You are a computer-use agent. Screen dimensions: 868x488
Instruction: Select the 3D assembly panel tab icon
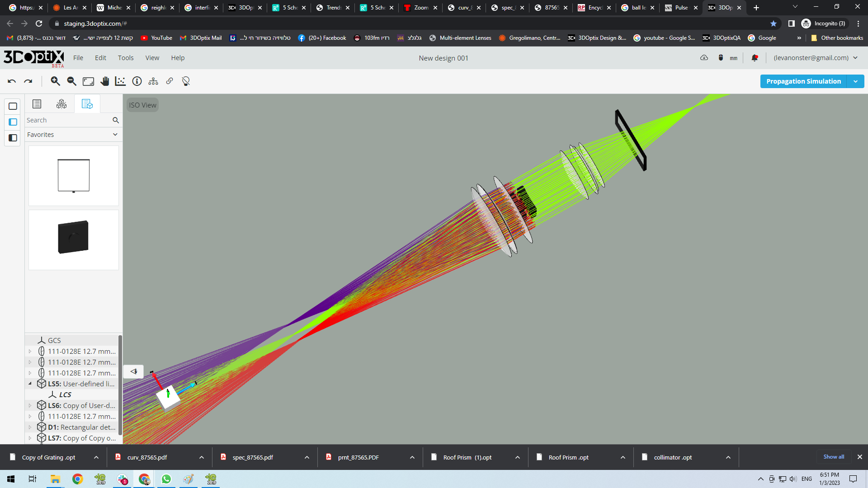(61, 103)
